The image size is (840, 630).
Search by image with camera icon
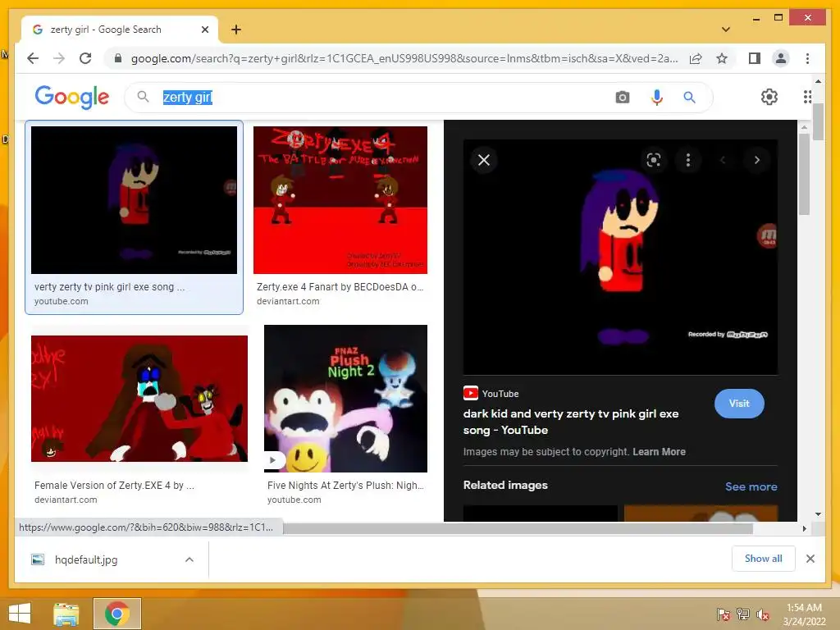point(622,97)
